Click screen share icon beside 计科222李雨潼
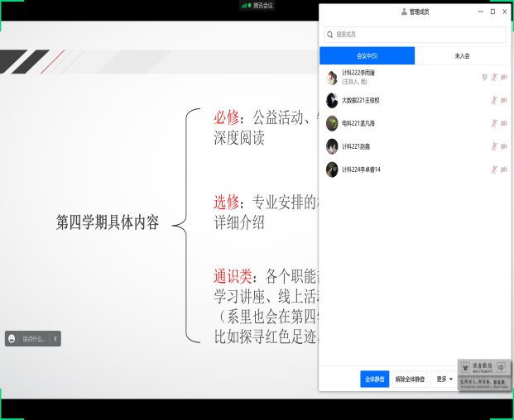The width and height of the screenshot is (514, 420). (x=485, y=77)
